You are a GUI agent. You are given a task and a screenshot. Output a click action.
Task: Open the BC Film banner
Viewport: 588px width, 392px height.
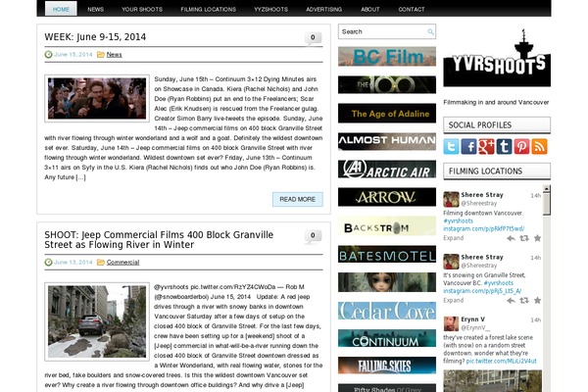pyautogui.click(x=387, y=56)
